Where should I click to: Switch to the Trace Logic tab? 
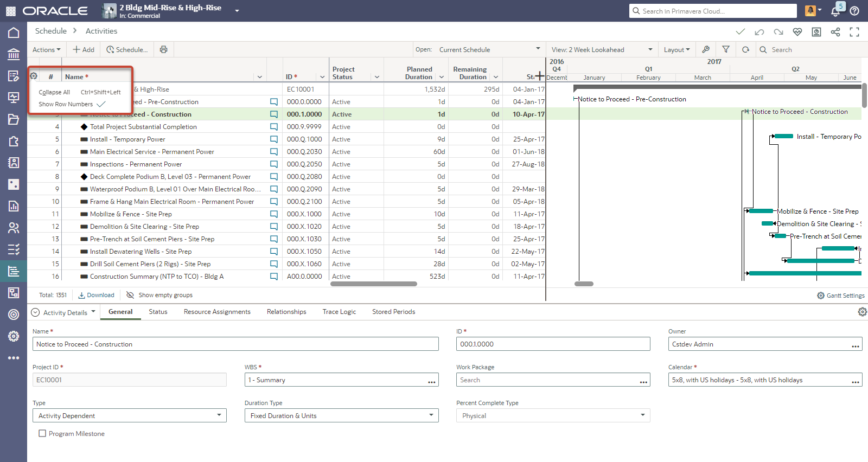coord(339,312)
